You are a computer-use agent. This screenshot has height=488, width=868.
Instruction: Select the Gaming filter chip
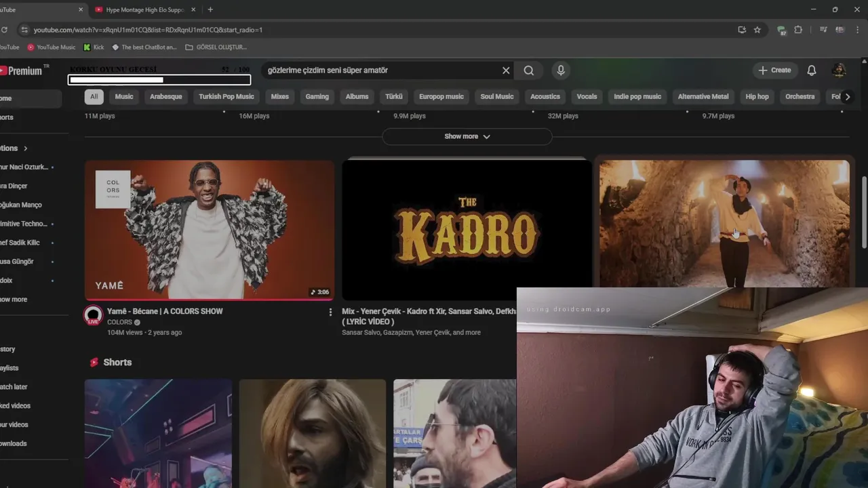[x=317, y=97]
